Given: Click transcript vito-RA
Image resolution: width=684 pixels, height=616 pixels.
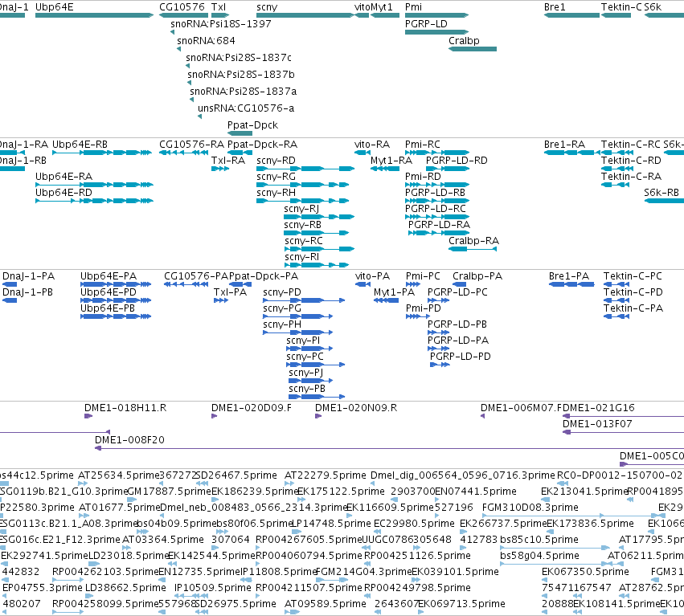Looking at the screenshot, I should tap(362, 153).
